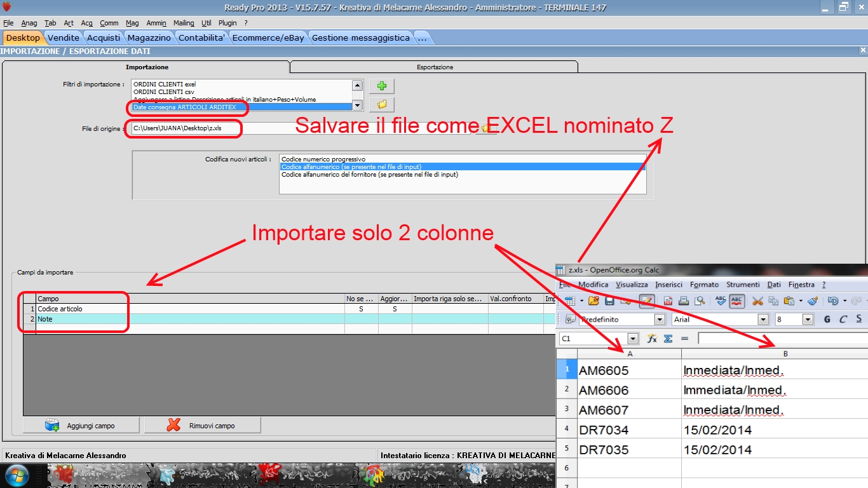Select column B header in Calc
This screenshot has height=488, width=868.
click(x=775, y=354)
